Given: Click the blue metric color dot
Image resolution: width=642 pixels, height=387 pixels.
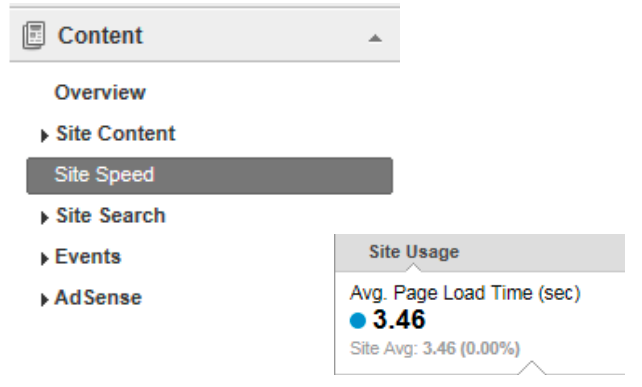Looking at the screenshot, I should click(357, 320).
